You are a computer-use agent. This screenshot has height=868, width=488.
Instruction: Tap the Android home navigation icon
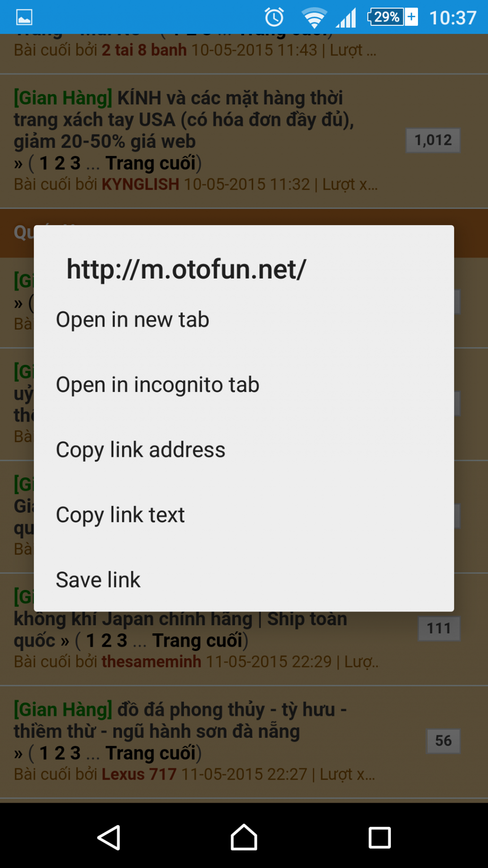coord(244,837)
